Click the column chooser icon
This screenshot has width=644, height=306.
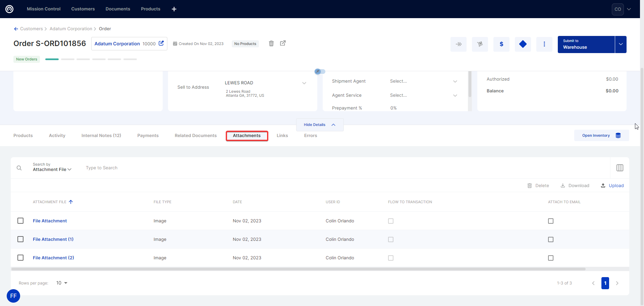pos(620,168)
